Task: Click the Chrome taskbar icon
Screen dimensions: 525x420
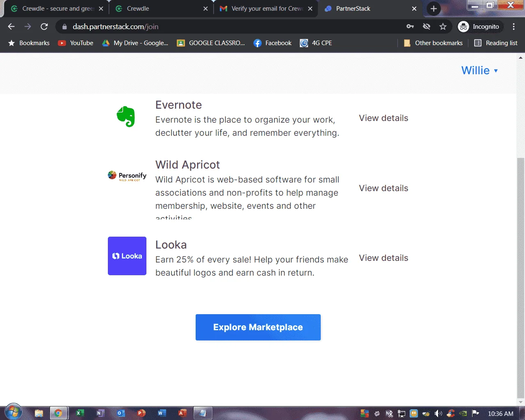Action: click(x=58, y=413)
